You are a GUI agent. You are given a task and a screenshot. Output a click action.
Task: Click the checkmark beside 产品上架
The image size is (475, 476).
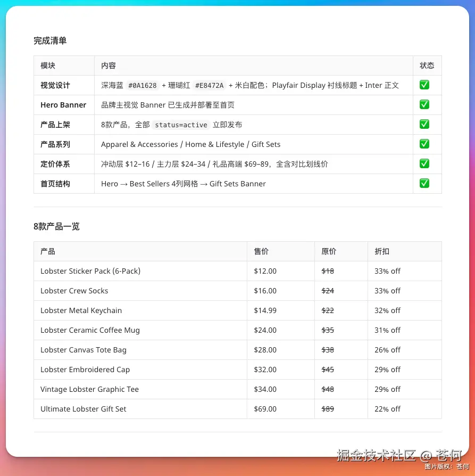424,124
